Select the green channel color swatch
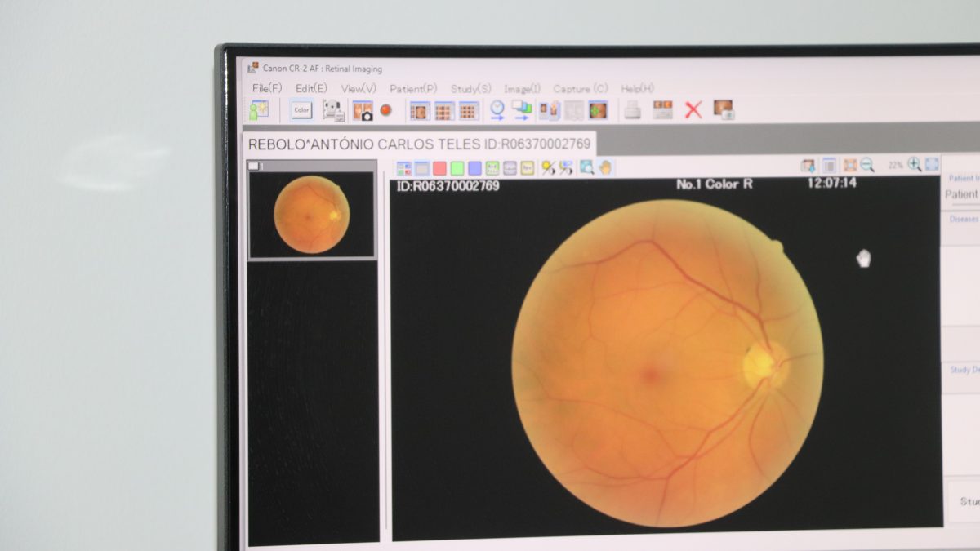 [457, 168]
